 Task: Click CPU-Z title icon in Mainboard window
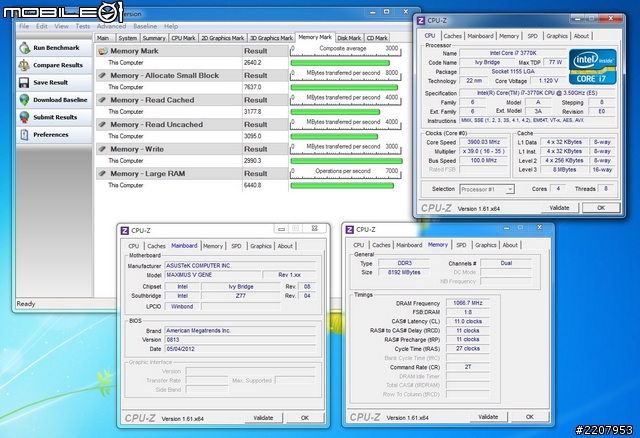(125, 231)
